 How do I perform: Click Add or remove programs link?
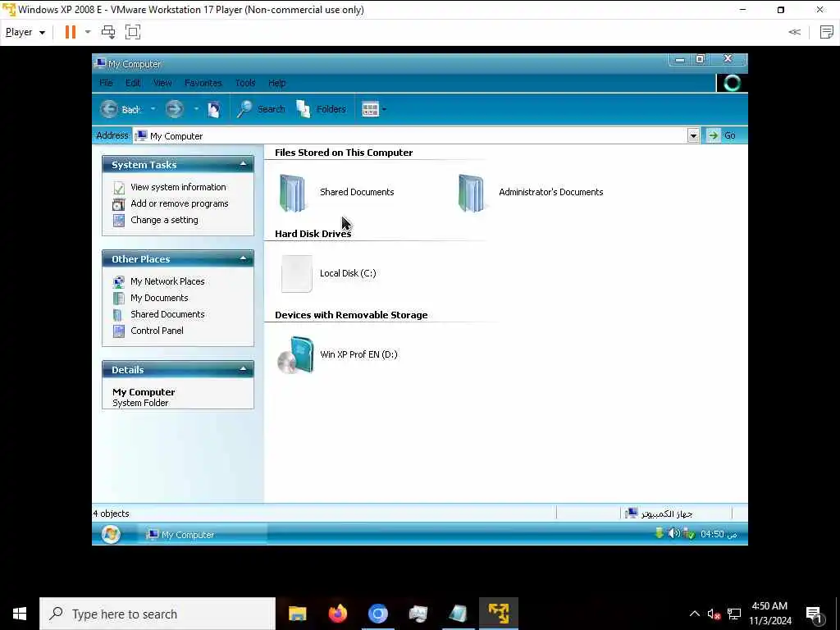pyautogui.click(x=180, y=203)
